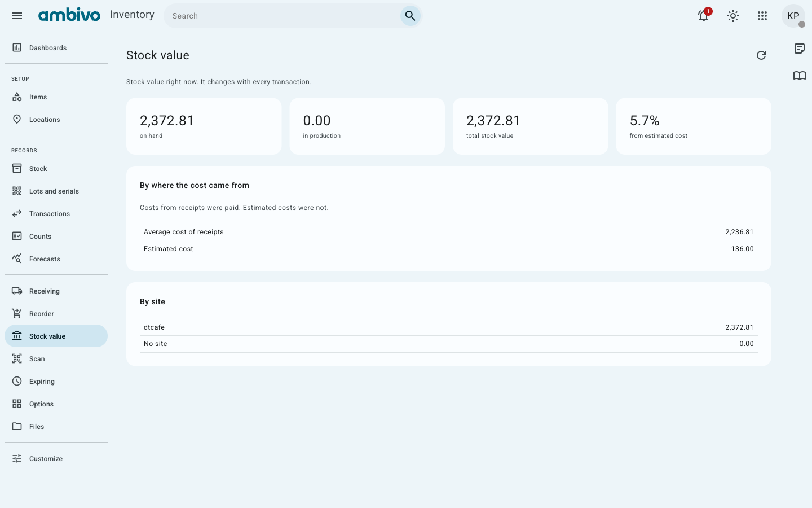Screen dimensions: 812x508
Task: Open the notifications bell
Action: [x=703, y=16]
